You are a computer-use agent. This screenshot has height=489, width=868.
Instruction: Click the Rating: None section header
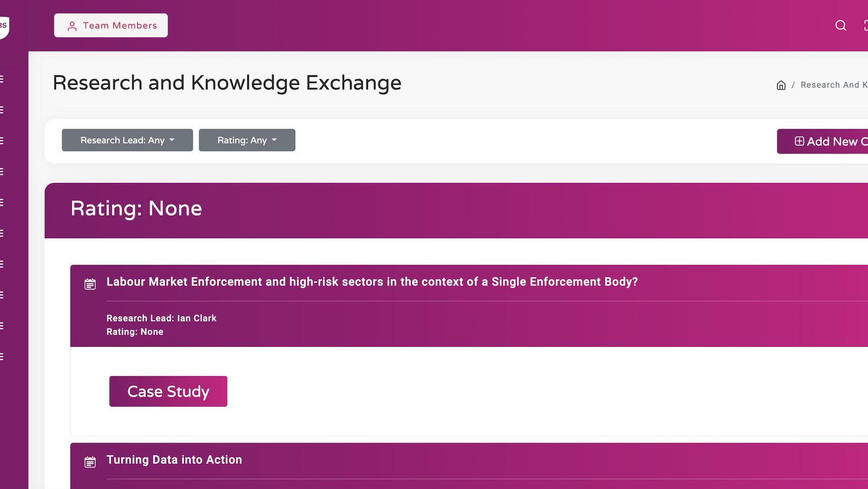(136, 209)
